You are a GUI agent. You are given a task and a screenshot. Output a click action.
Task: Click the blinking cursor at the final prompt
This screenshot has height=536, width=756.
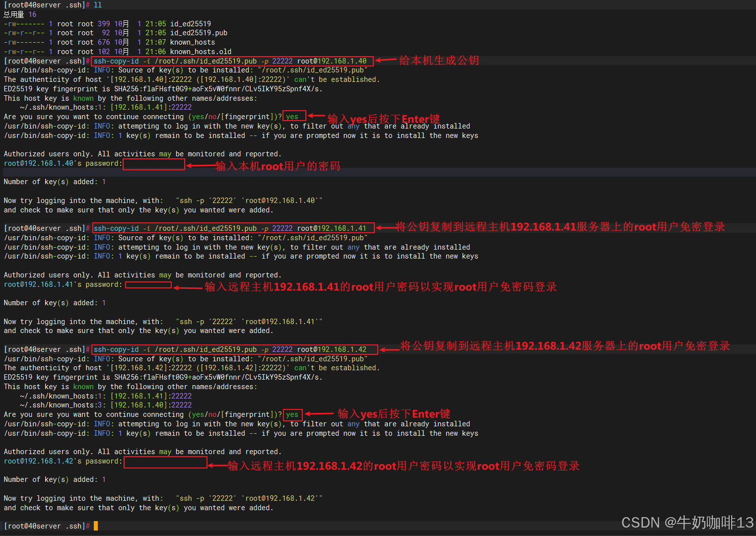point(95,526)
